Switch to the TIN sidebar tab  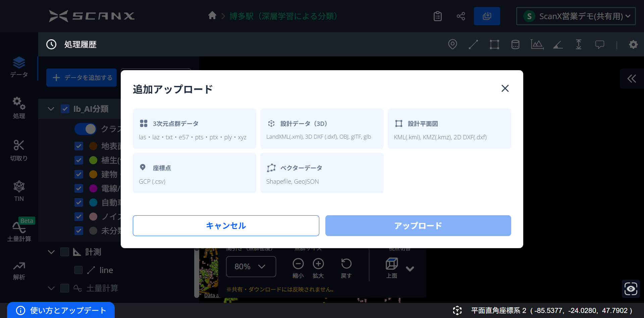[19, 191]
